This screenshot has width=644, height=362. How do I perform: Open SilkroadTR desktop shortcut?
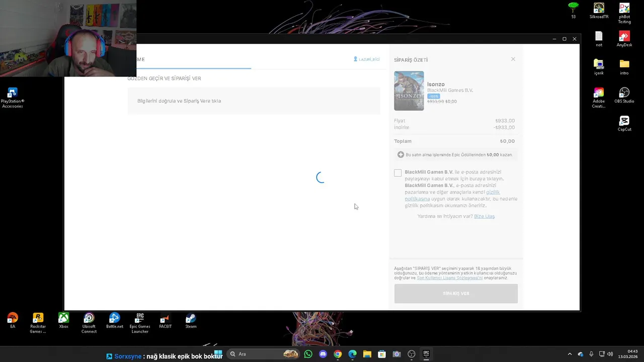(x=599, y=11)
